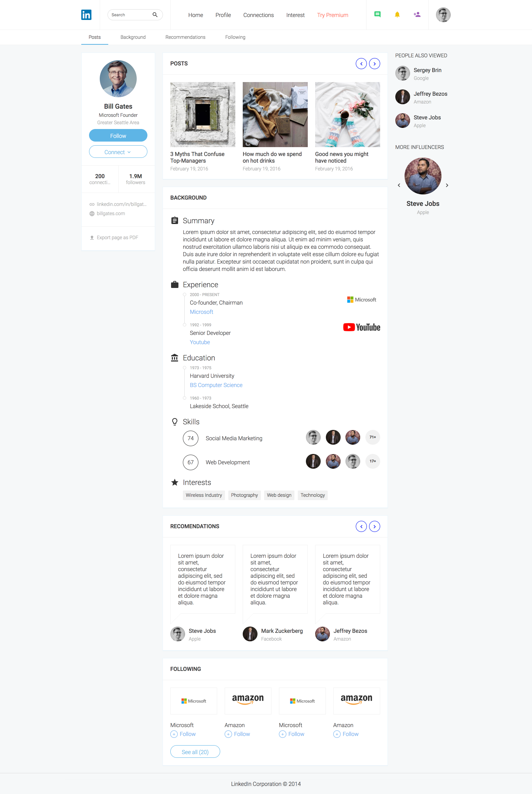Advance posts carousel with right arrow
Image resolution: width=532 pixels, height=794 pixels.
coord(375,64)
